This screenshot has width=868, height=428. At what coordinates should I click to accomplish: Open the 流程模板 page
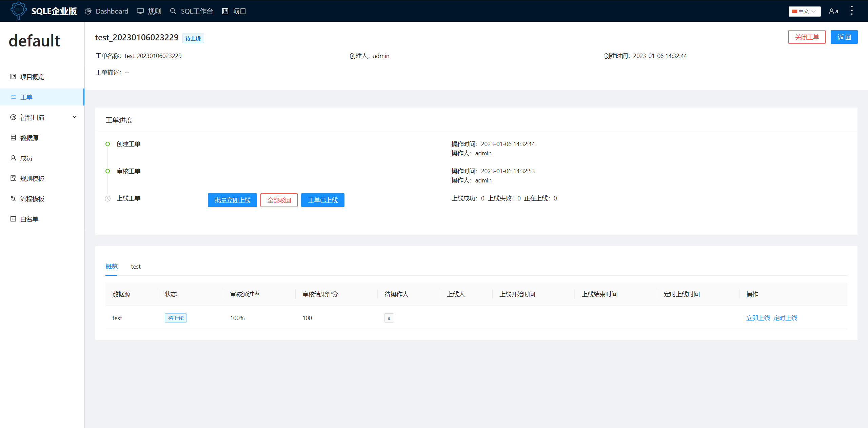point(32,199)
